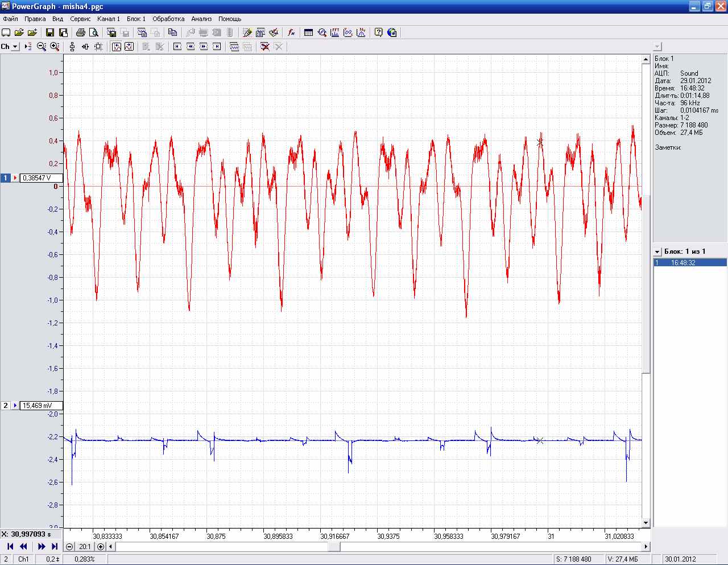Open the info panel dropdown arrow

657,47
